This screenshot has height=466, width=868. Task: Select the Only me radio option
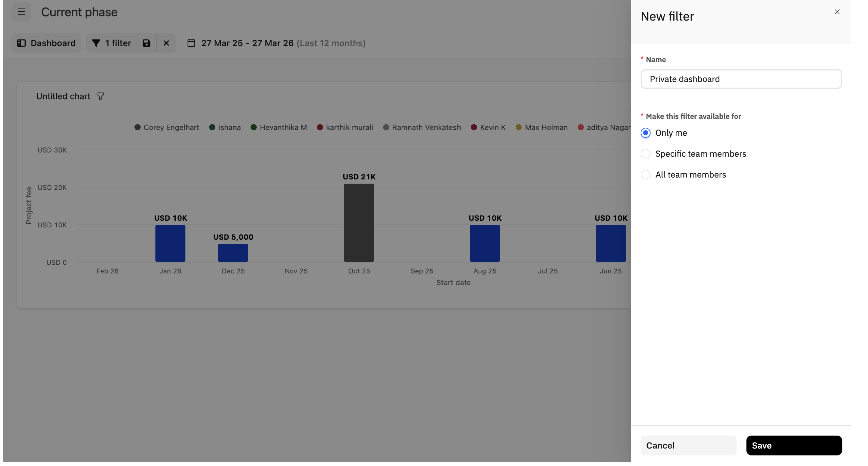coord(645,133)
